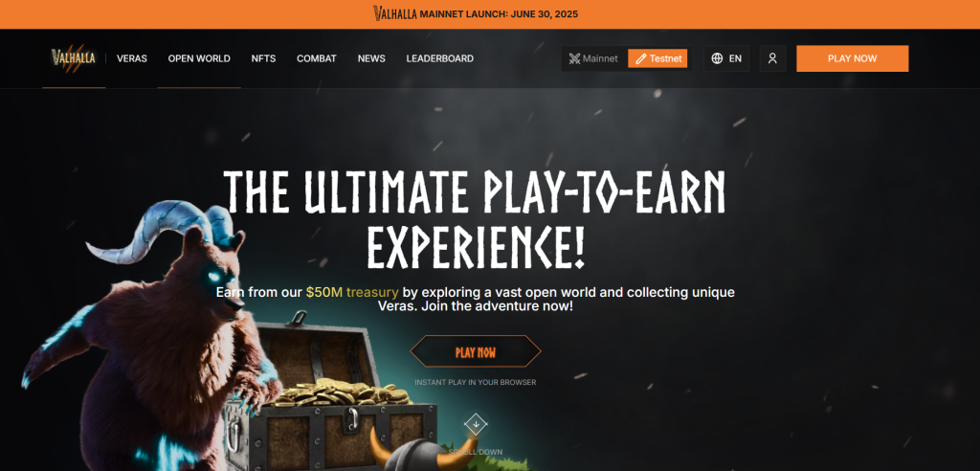Select the Combat nav link
This screenshot has width=980, height=471.
317,58
